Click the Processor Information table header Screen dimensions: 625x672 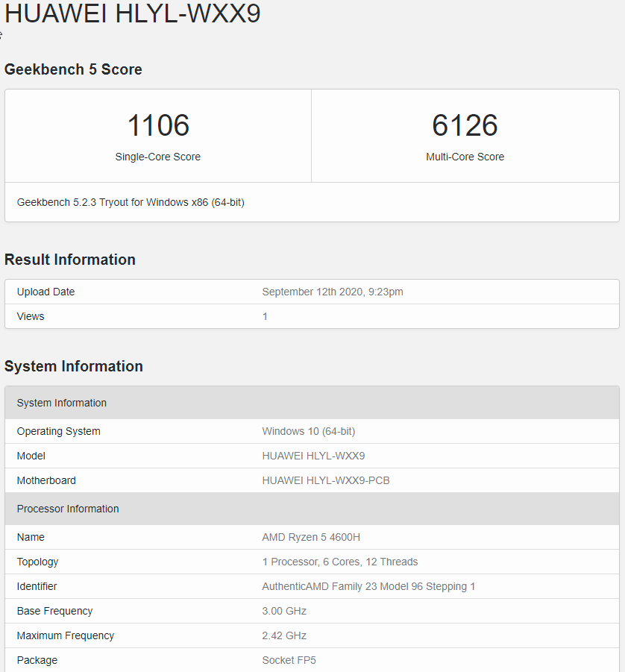tap(312, 509)
